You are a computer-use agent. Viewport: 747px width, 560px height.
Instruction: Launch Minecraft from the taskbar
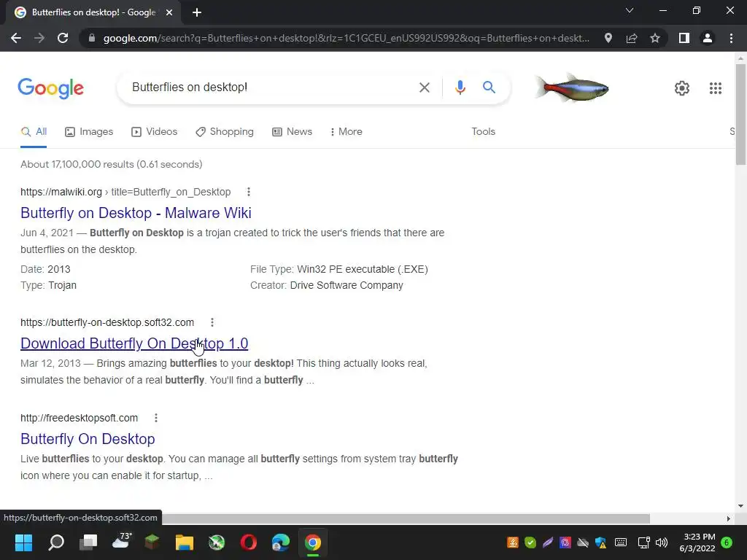pos(152,542)
